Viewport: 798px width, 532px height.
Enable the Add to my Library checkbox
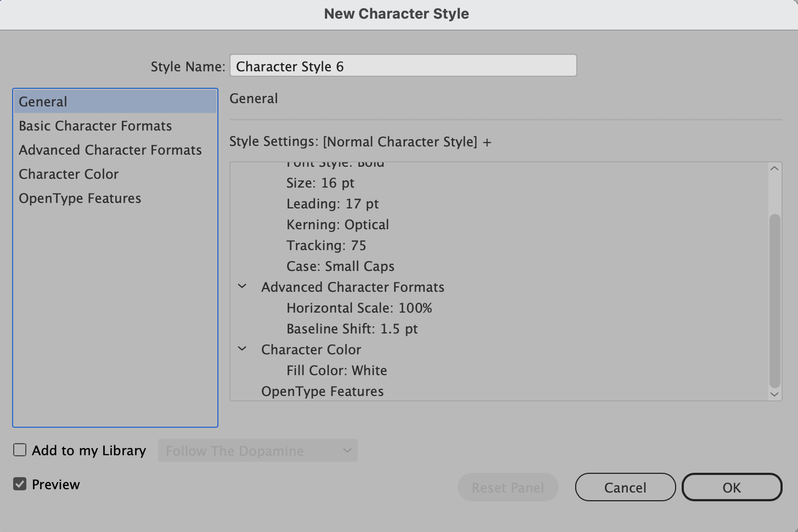click(20, 450)
